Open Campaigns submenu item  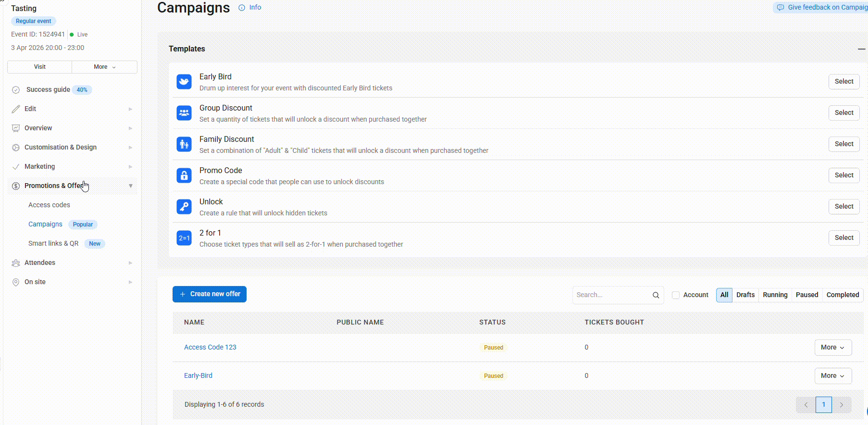45,225
